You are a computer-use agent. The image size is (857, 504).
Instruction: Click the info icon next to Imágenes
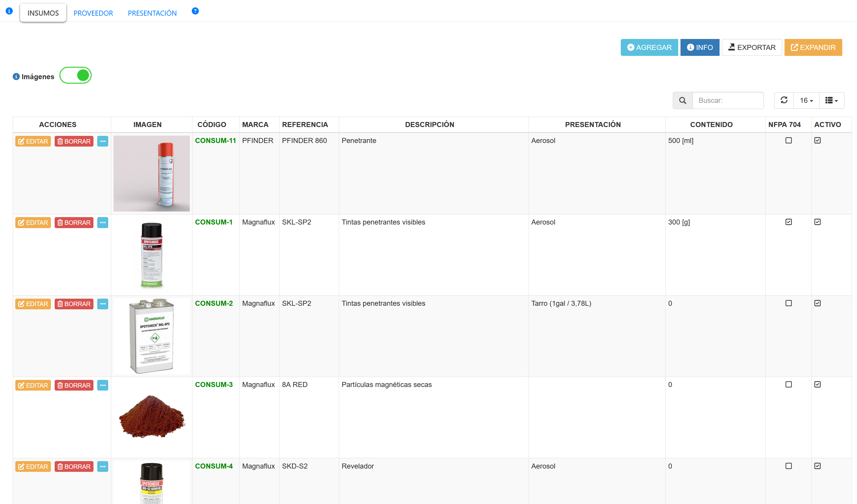pos(16,77)
